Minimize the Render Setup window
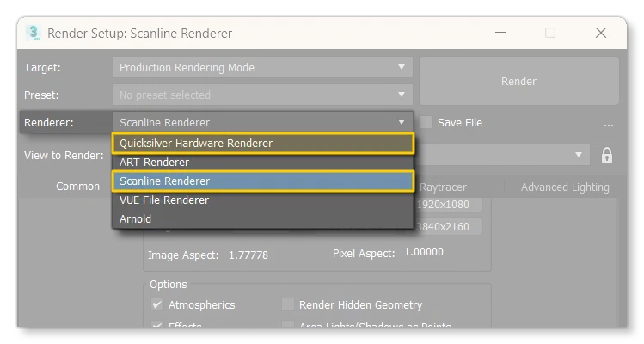Image resolution: width=644 pixels, height=344 pixels. click(500, 33)
